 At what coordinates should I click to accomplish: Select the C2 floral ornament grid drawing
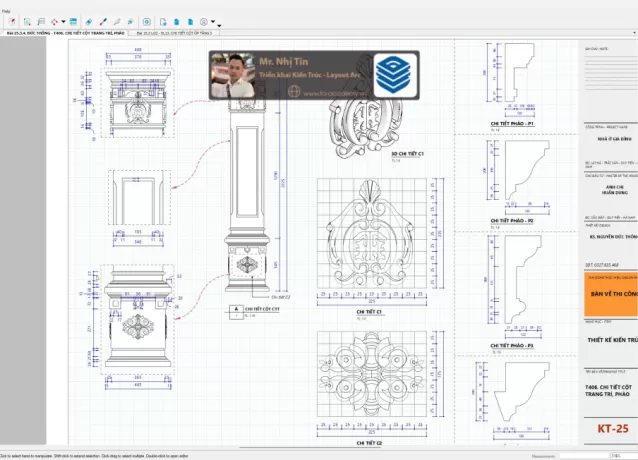click(x=372, y=374)
